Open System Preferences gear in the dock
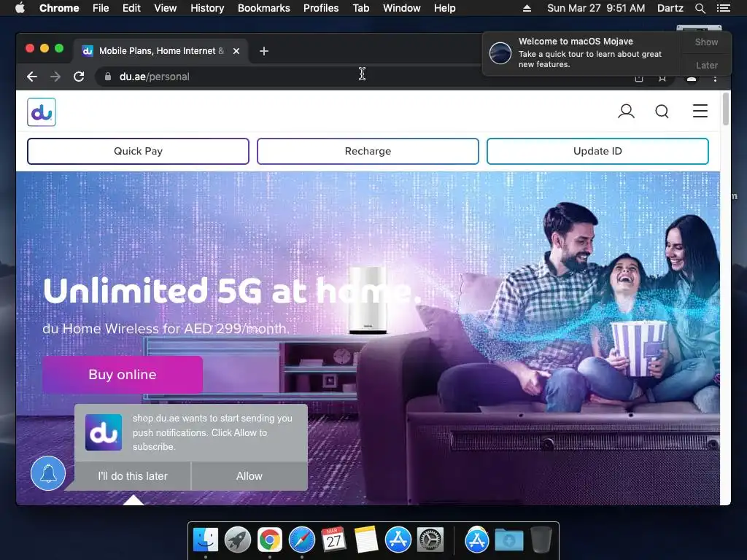 pos(430,540)
